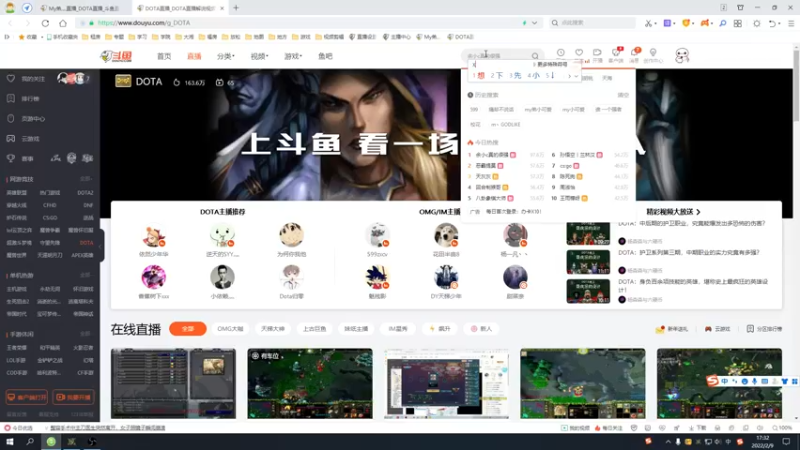Open hot search item ranked 7 cxgo
The width and height of the screenshot is (800, 450).
click(566, 166)
